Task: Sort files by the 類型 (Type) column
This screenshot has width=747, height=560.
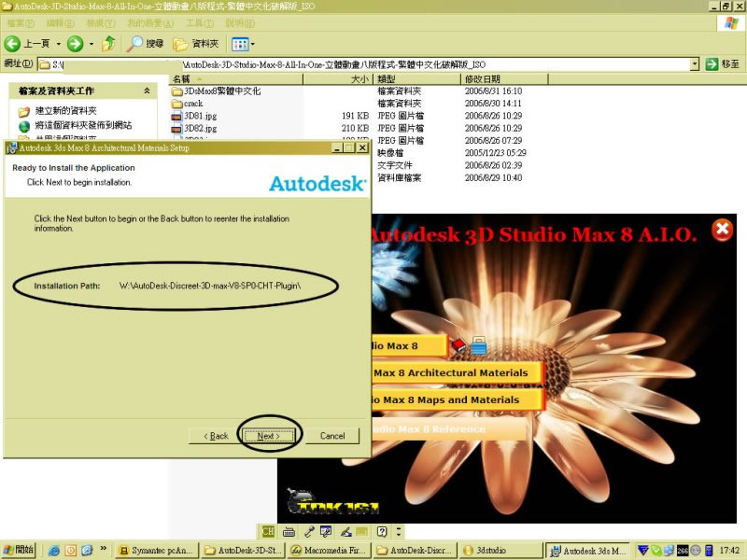Action: click(416, 79)
